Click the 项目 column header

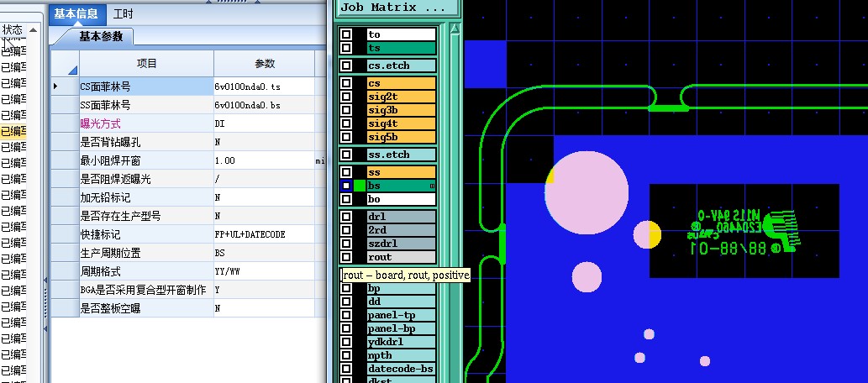click(x=147, y=64)
